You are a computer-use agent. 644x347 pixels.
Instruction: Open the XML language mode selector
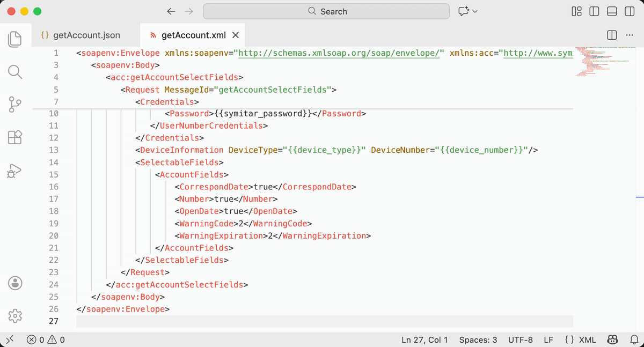click(x=581, y=339)
